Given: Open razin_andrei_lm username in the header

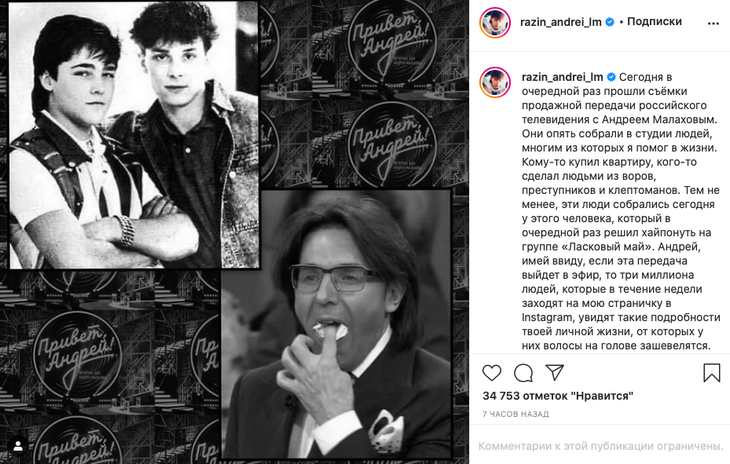Looking at the screenshot, I should [561, 22].
